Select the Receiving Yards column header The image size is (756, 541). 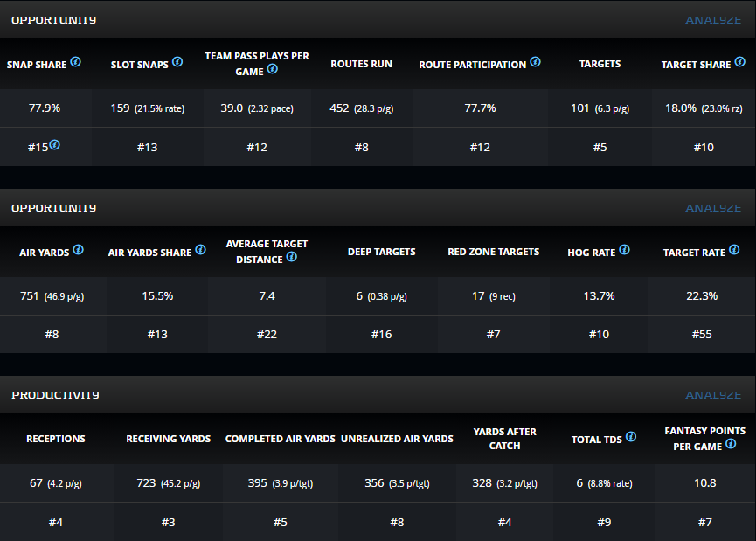169,439
